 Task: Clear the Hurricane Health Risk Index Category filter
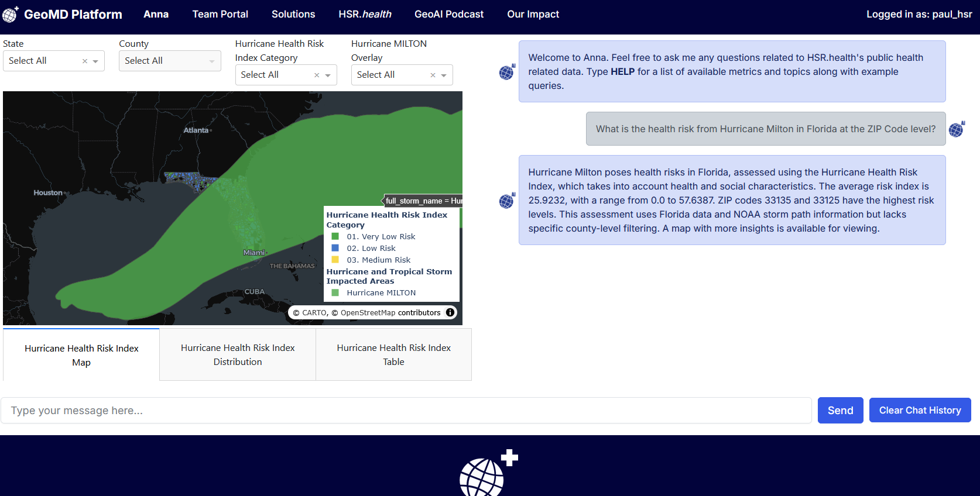317,75
